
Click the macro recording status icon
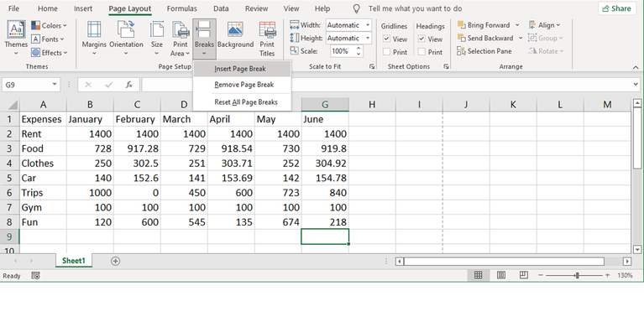coord(36,276)
